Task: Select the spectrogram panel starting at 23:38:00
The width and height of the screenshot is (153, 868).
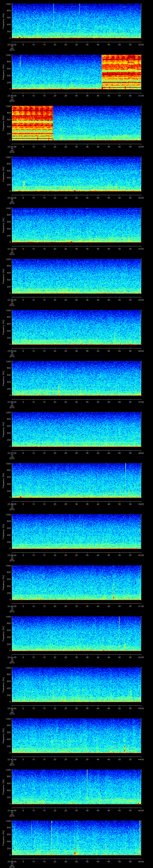Action: point(76,480)
